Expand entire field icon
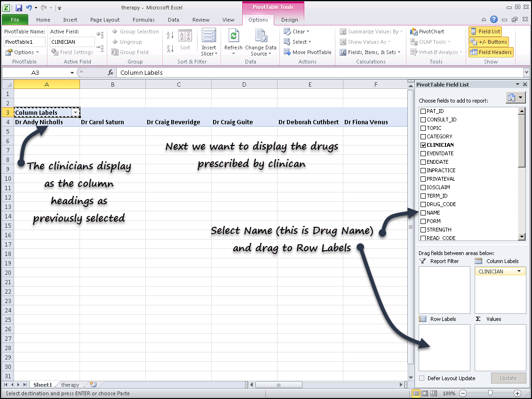Image resolution: width=532 pixels, height=399 pixels. pos(100,34)
